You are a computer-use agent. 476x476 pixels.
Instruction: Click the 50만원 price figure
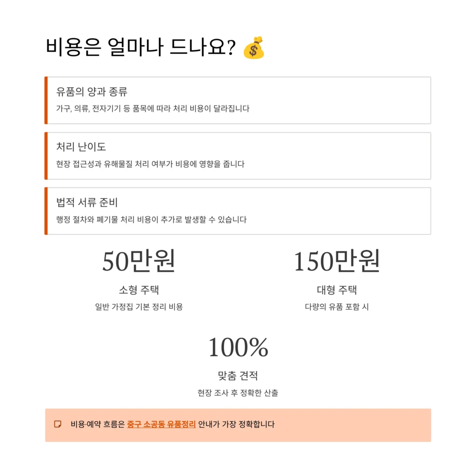pyautogui.click(x=139, y=261)
